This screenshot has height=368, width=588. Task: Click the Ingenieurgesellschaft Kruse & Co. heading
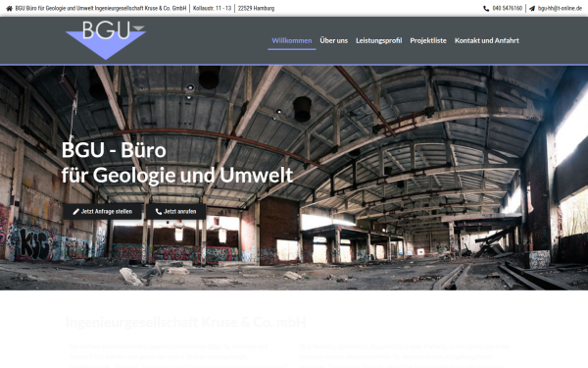[x=185, y=322]
